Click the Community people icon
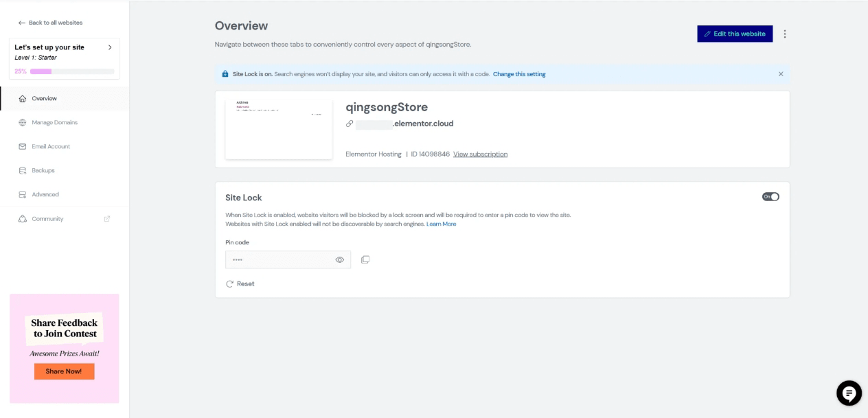868x418 pixels. coord(23,219)
